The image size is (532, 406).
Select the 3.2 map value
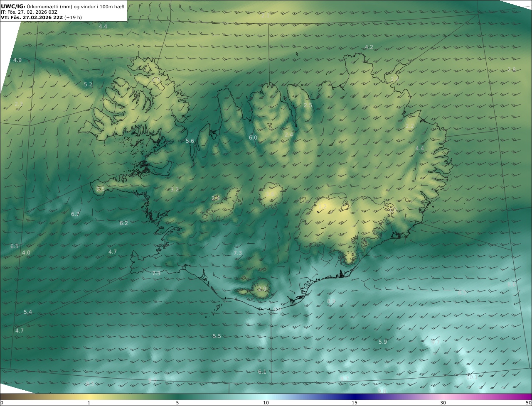(175, 190)
